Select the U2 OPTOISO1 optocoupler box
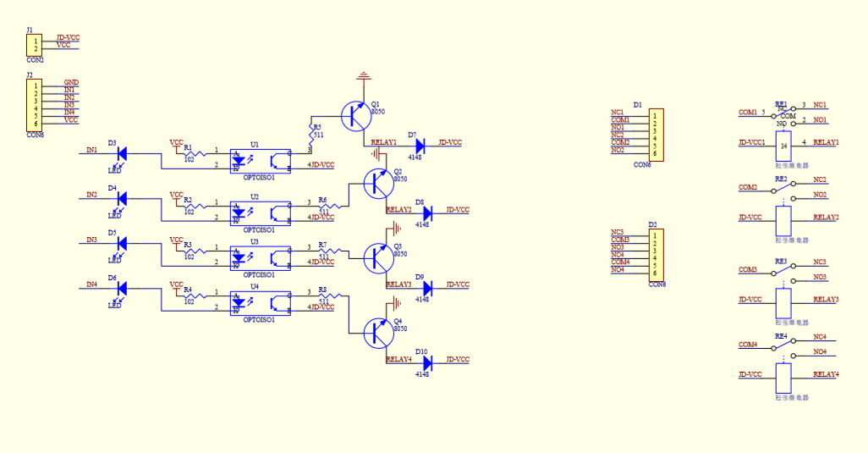 (261, 213)
